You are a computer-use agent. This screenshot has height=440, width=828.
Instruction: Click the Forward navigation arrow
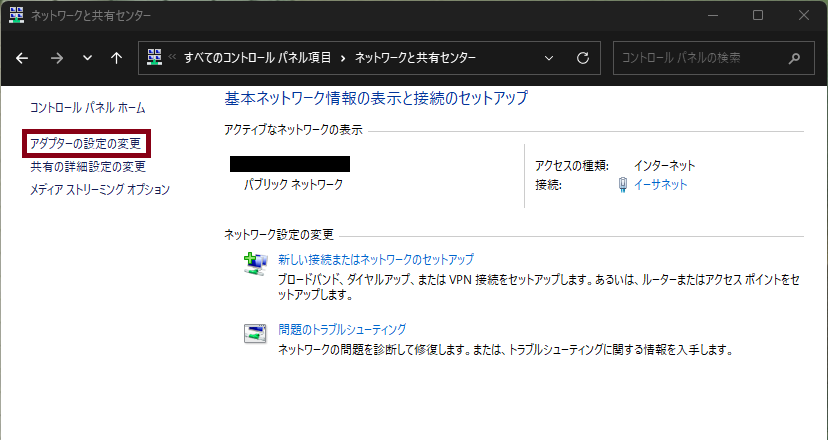[56, 58]
